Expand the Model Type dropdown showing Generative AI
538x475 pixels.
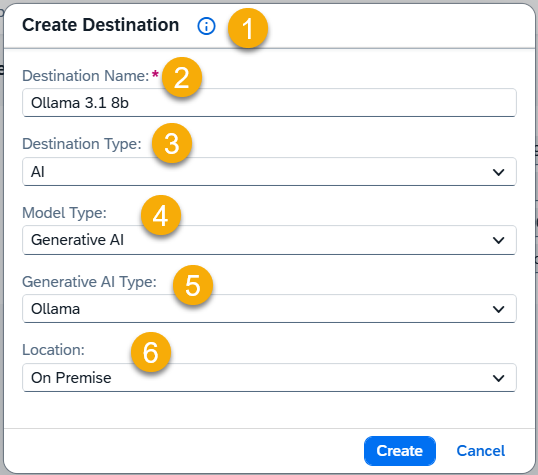[x=269, y=240]
